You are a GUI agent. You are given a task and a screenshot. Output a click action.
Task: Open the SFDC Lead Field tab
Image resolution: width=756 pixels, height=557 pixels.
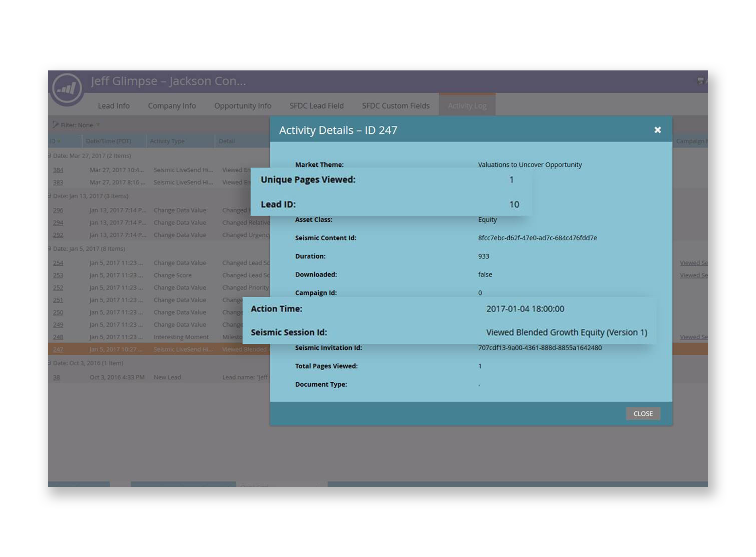[x=317, y=106]
